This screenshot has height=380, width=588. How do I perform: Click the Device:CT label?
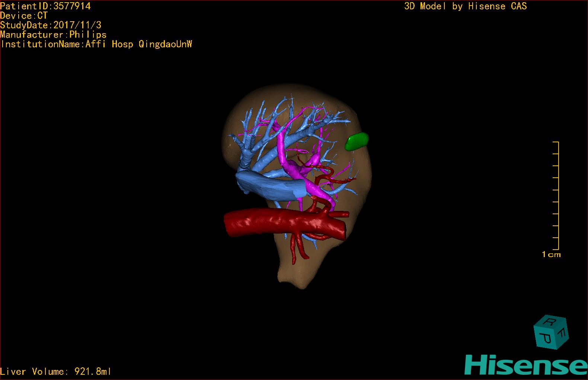click(x=24, y=16)
